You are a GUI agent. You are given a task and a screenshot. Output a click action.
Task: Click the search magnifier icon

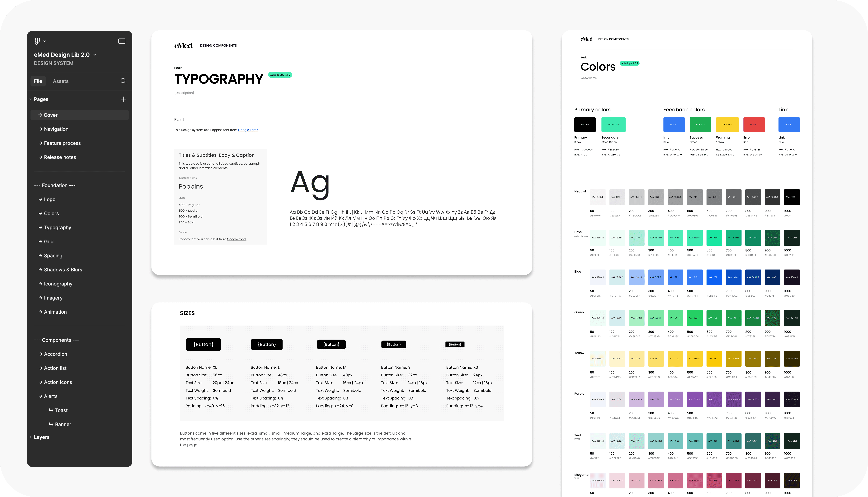(x=123, y=81)
